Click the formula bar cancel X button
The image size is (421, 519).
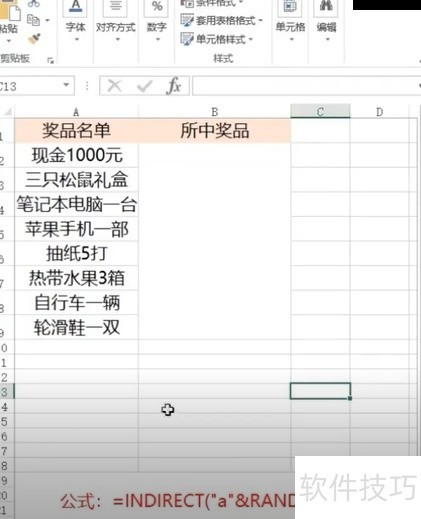click(115, 86)
